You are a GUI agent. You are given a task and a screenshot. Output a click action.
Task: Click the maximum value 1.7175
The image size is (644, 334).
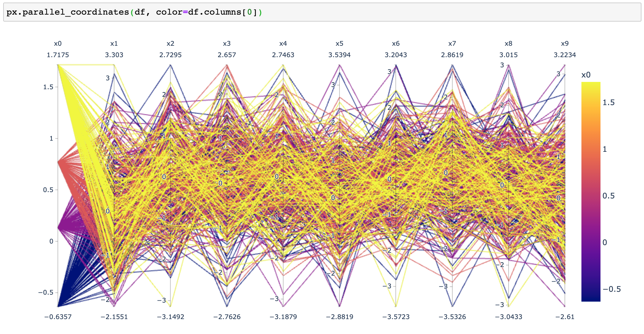coord(58,55)
